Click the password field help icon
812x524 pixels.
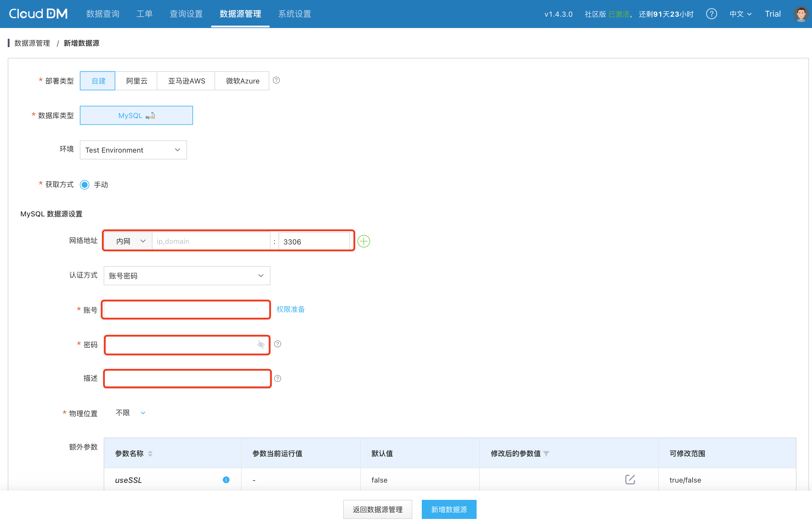(277, 344)
